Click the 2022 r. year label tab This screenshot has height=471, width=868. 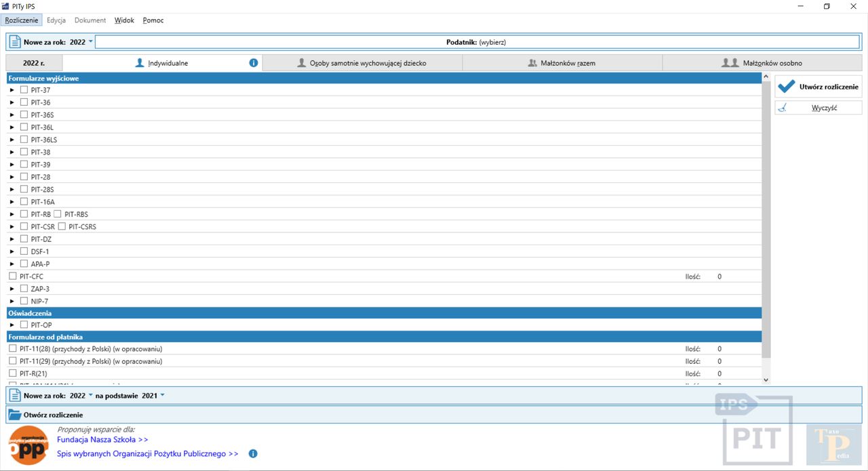(x=34, y=63)
